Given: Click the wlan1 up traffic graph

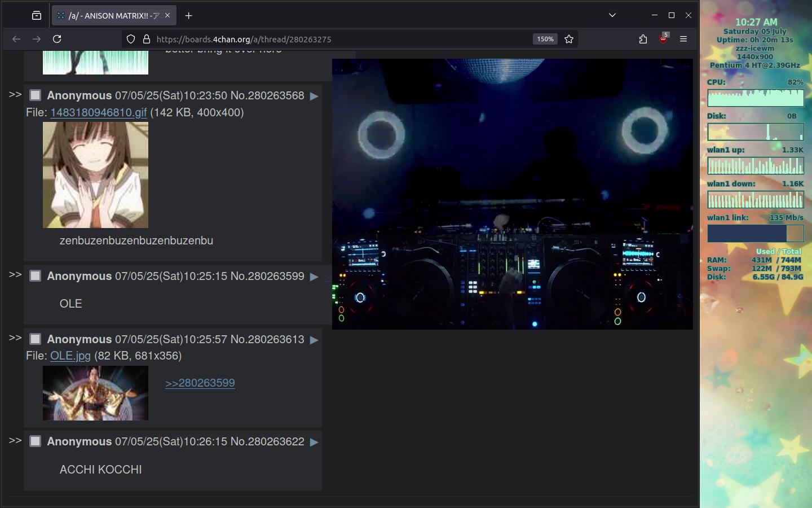Looking at the screenshot, I should (756, 165).
